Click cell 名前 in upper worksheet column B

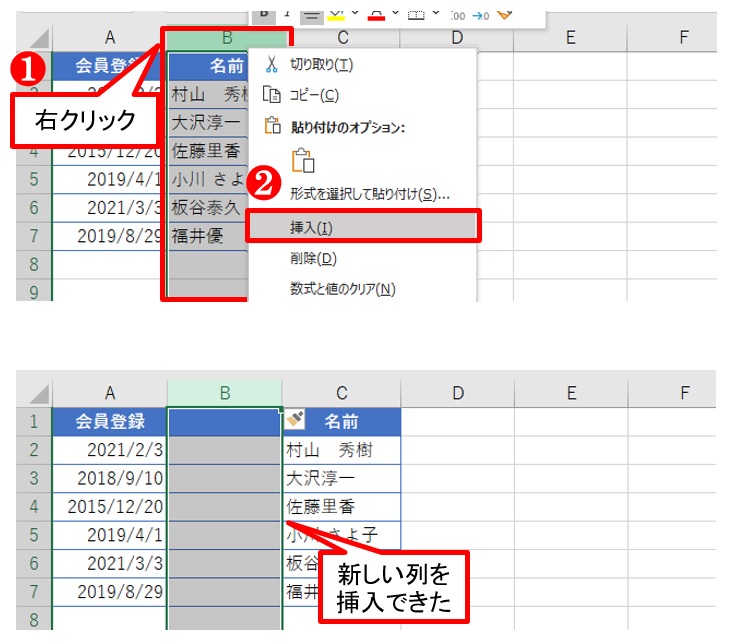pos(208,66)
